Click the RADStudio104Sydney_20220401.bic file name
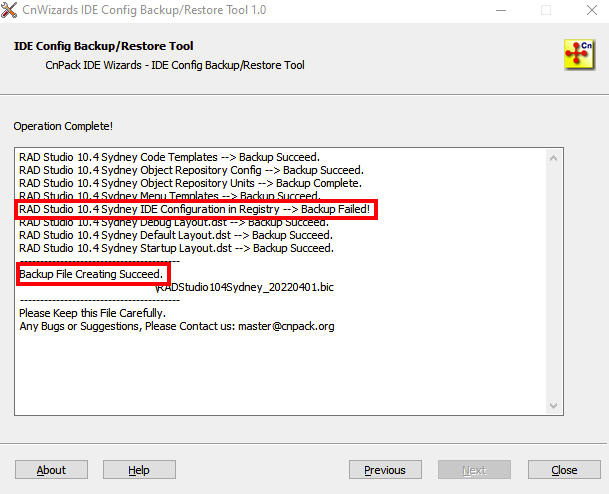The height and width of the screenshot is (494, 609). tap(237, 286)
